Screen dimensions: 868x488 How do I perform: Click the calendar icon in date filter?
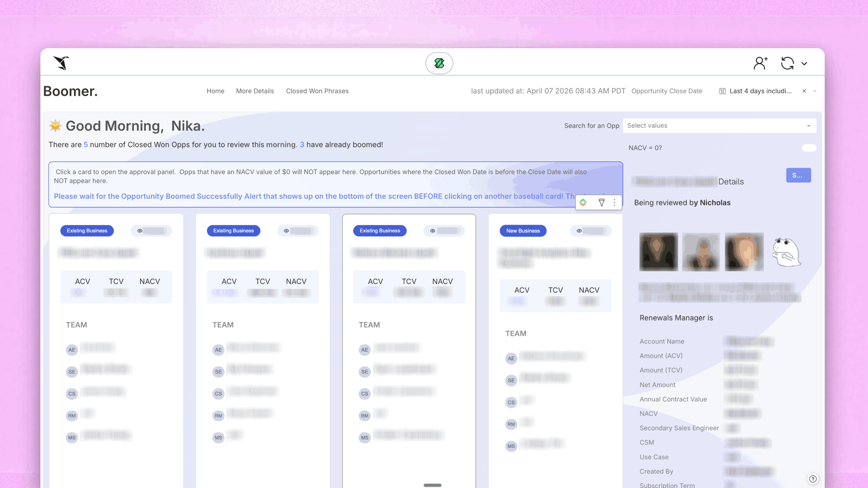click(x=722, y=91)
